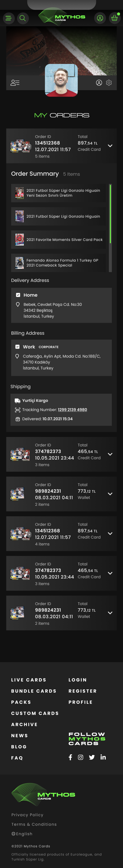
Task: Open Mythos Cards Instagram icon
Action: click(81, 757)
